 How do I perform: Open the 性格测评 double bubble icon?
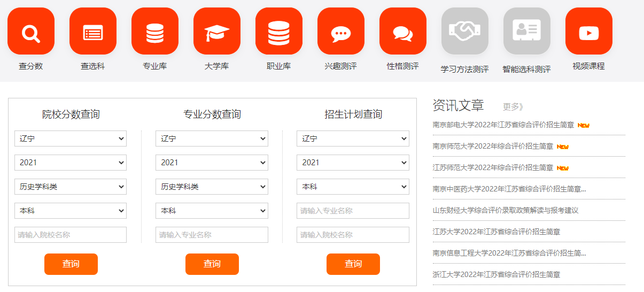pyautogui.click(x=403, y=32)
